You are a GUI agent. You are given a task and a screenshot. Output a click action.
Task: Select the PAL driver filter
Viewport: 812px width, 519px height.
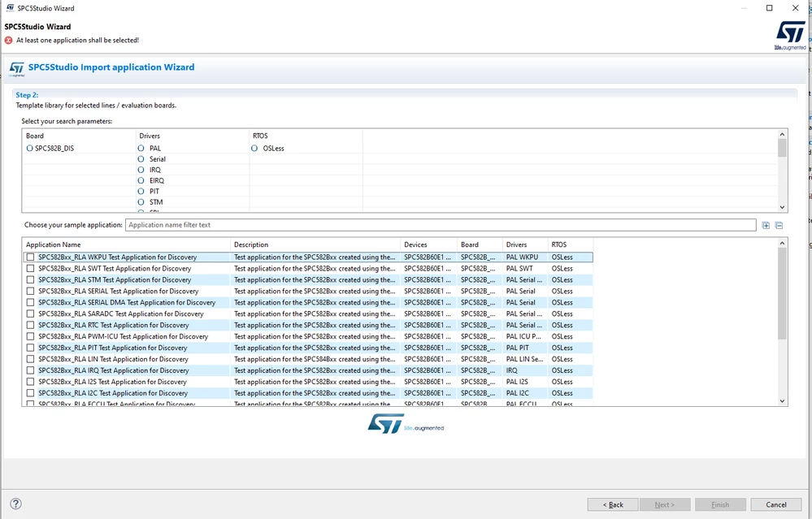[x=141, y=148]
